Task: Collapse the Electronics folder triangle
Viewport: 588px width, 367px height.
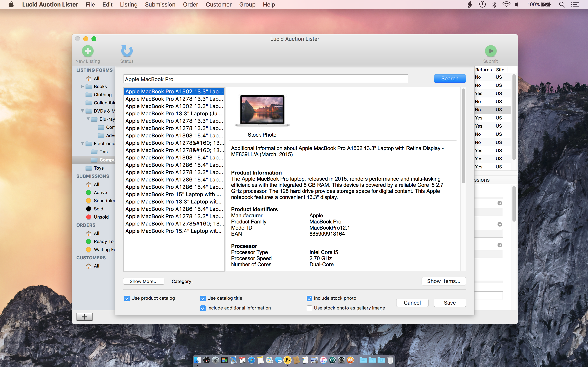Action: click(x=82, y=144)
